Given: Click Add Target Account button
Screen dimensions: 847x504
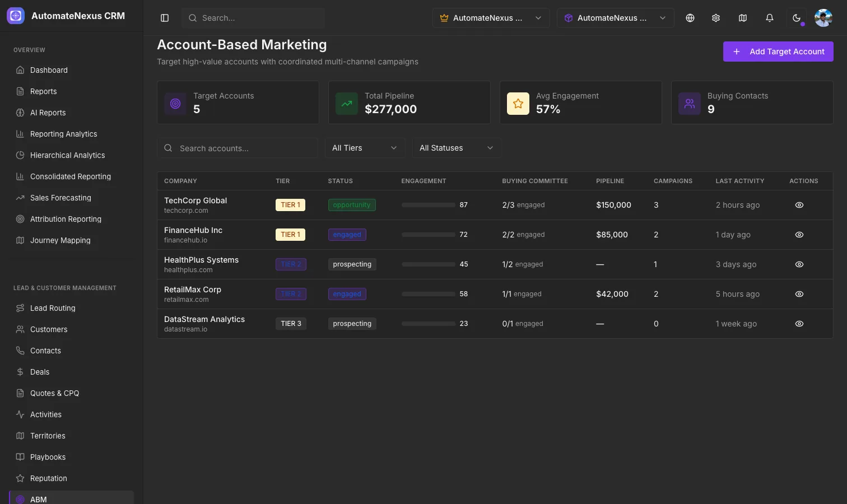Looking at the screenshot, I should [778, 52].
